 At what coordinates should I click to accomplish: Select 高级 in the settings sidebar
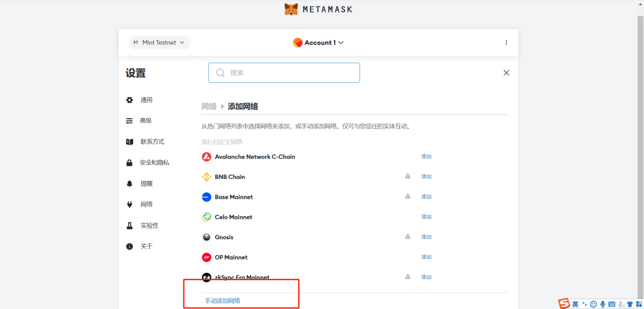[x=146, y=121]
